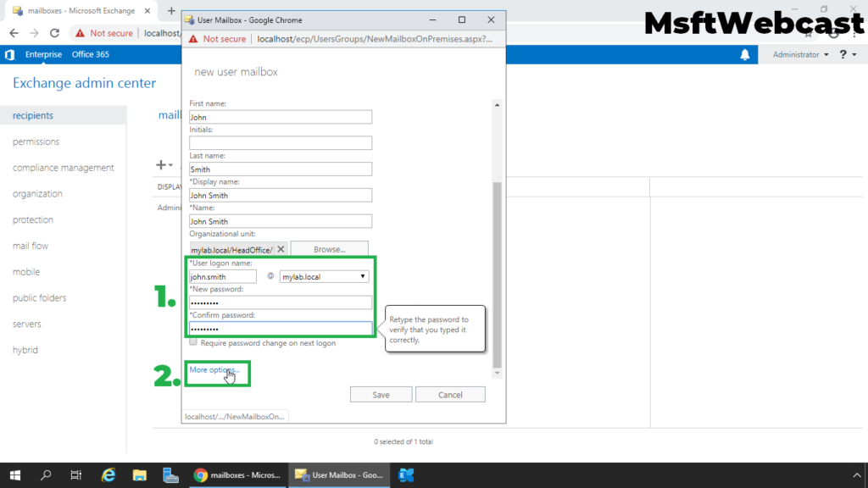Click the Display name field
Screen dimensions: 868x488
tap(281, 195)
